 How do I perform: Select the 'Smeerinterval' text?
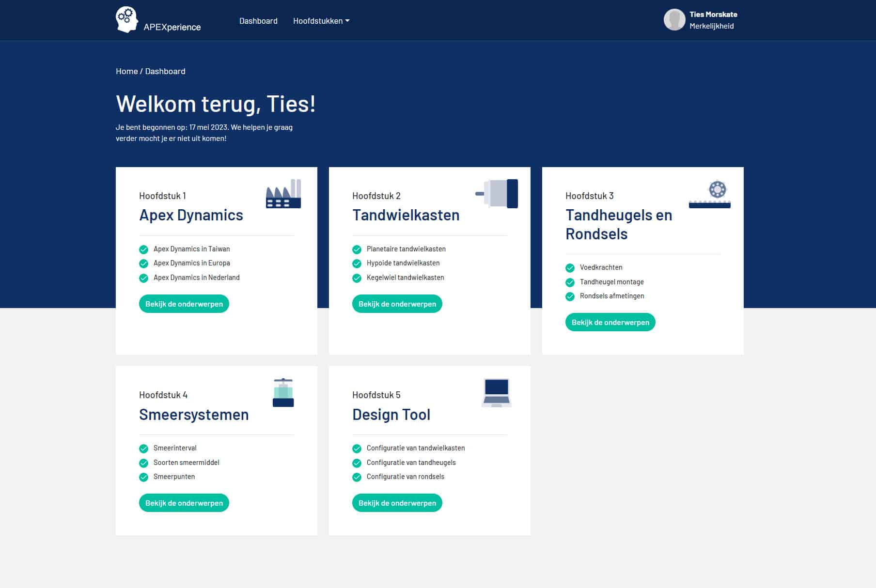click(x=175, y=448)
